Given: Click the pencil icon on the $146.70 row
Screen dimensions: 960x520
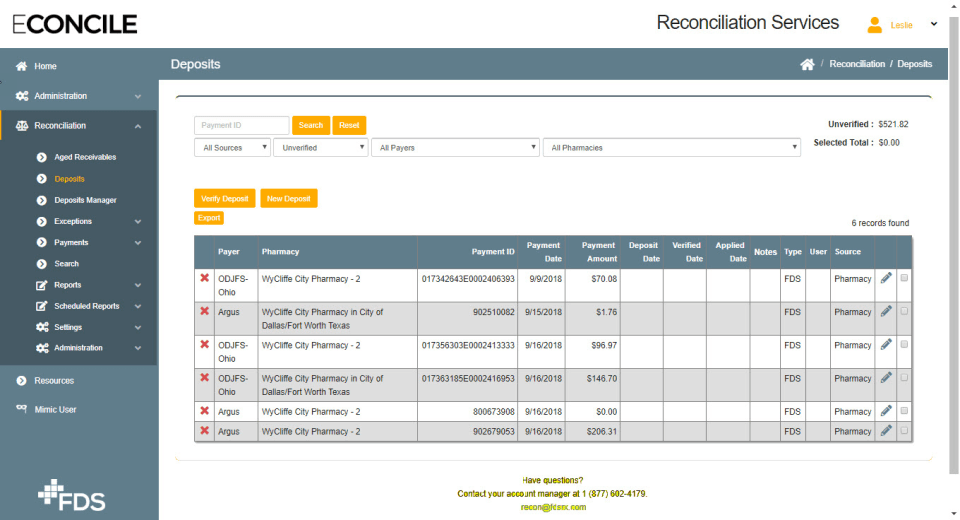Looking at the screenshot, I should click(x=886, y=378).
